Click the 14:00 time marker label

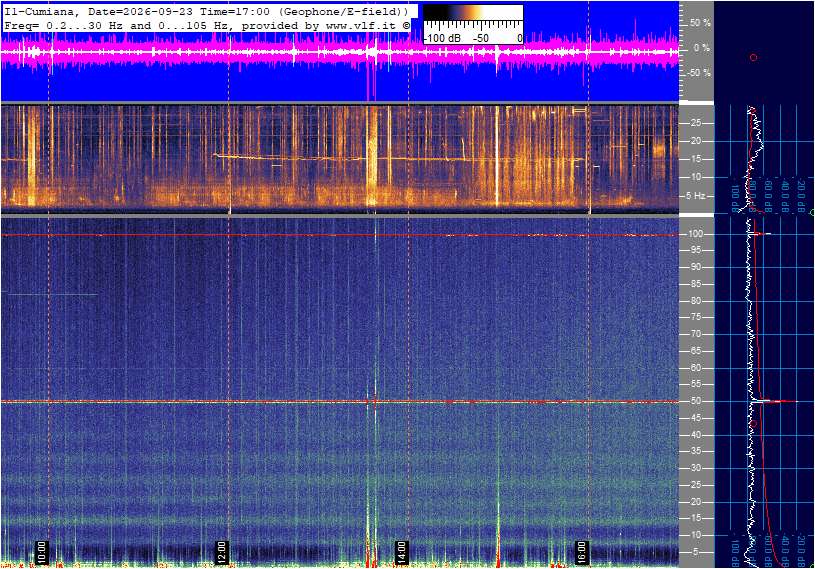click(x=401, y=552)
